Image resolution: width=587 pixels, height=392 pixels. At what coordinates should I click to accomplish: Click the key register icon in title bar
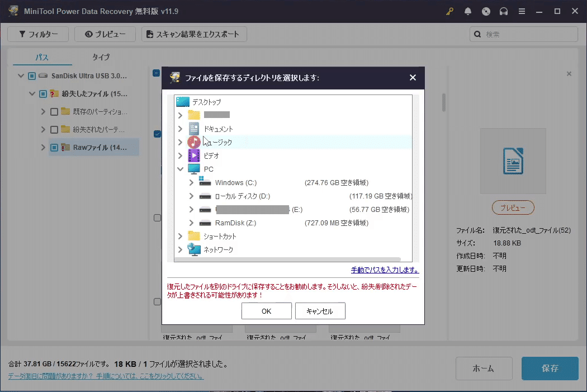tap(449, 11)
